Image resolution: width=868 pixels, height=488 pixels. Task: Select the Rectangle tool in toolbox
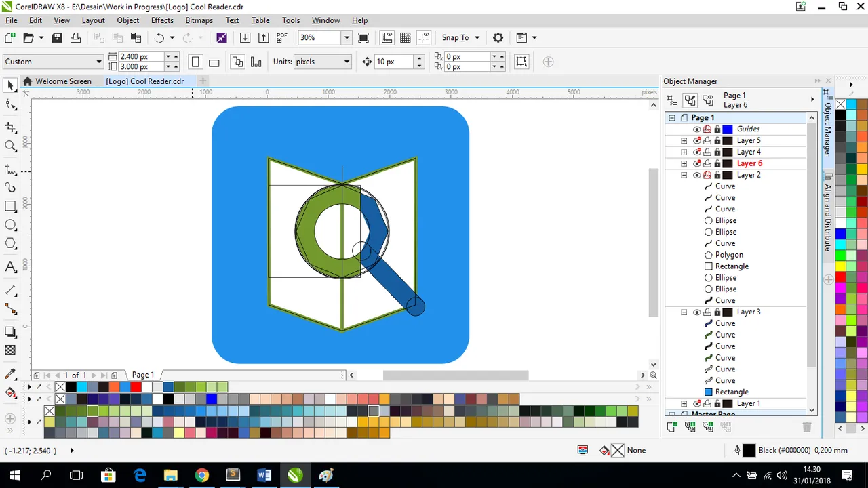click(x=10, y=206)
